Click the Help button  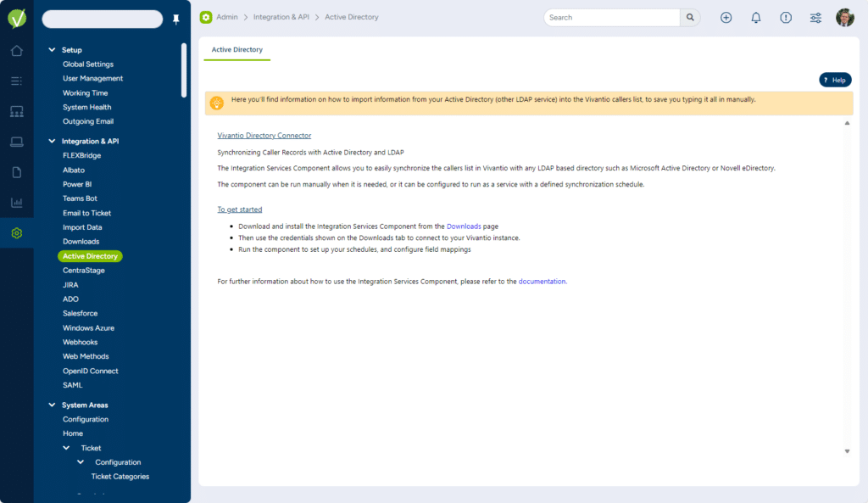[x=834, y=80]
